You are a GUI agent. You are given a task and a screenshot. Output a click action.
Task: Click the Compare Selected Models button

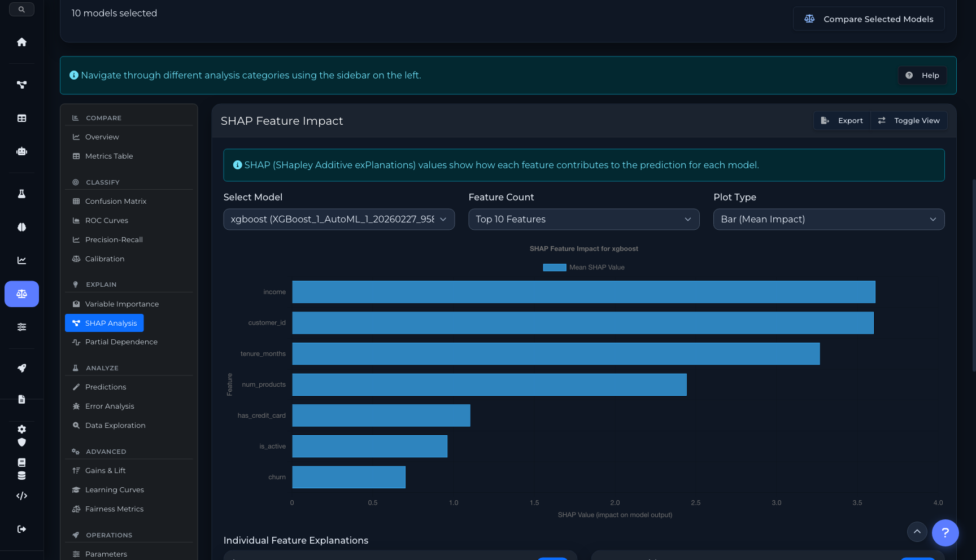[868, 19]
